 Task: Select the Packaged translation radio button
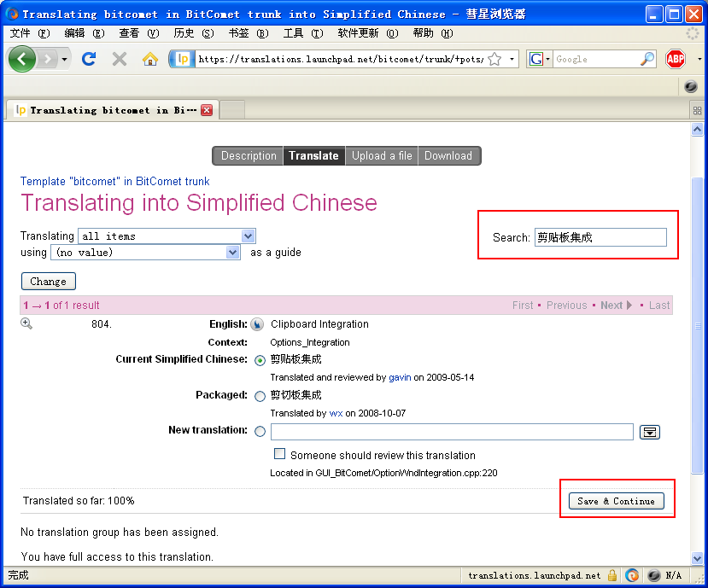tap(260, 396)
